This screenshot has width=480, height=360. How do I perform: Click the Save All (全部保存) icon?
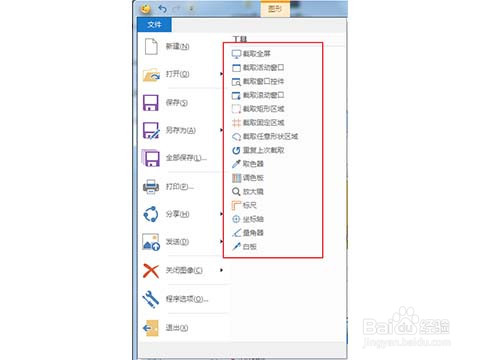point(151,158)
